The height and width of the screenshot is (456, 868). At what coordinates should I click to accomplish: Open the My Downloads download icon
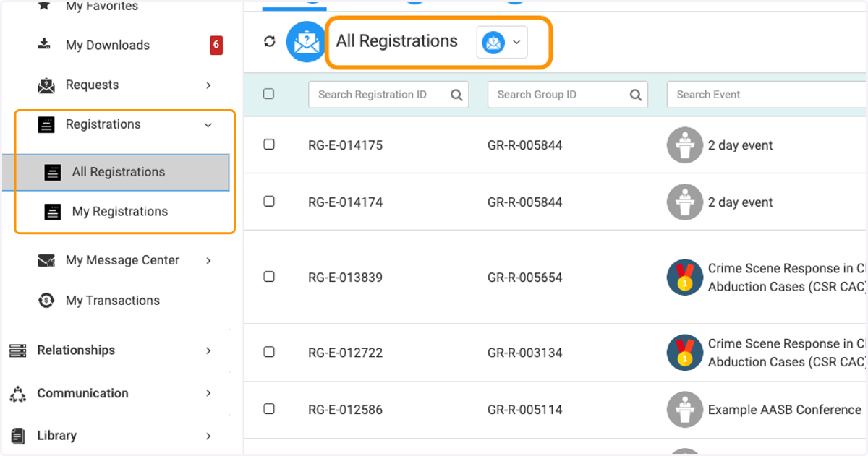point(44,44)
